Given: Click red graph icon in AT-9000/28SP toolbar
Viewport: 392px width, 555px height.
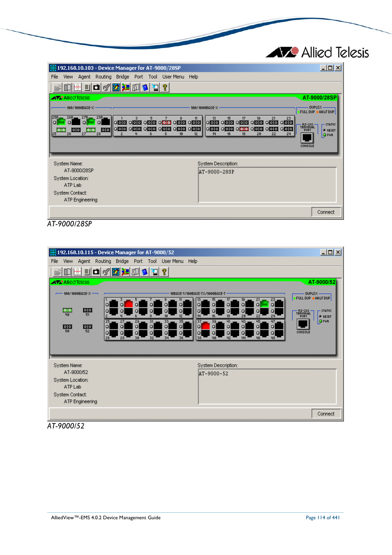Looking at the screenshot, I should pyautogui.click(x=77, y=88).
